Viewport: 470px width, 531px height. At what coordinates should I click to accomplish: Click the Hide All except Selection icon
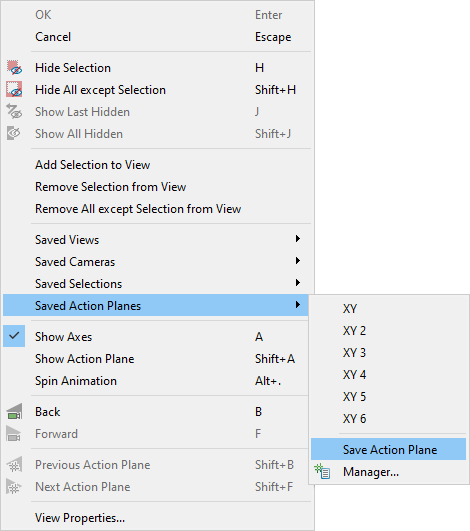[x=14, y=89]
